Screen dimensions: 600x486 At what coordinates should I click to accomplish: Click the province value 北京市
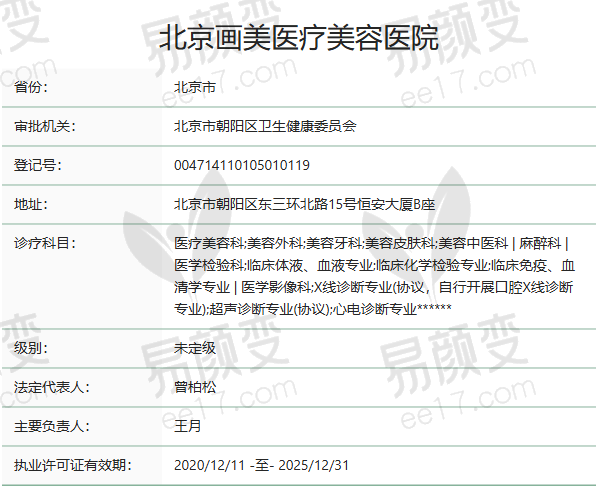[195, 87]
